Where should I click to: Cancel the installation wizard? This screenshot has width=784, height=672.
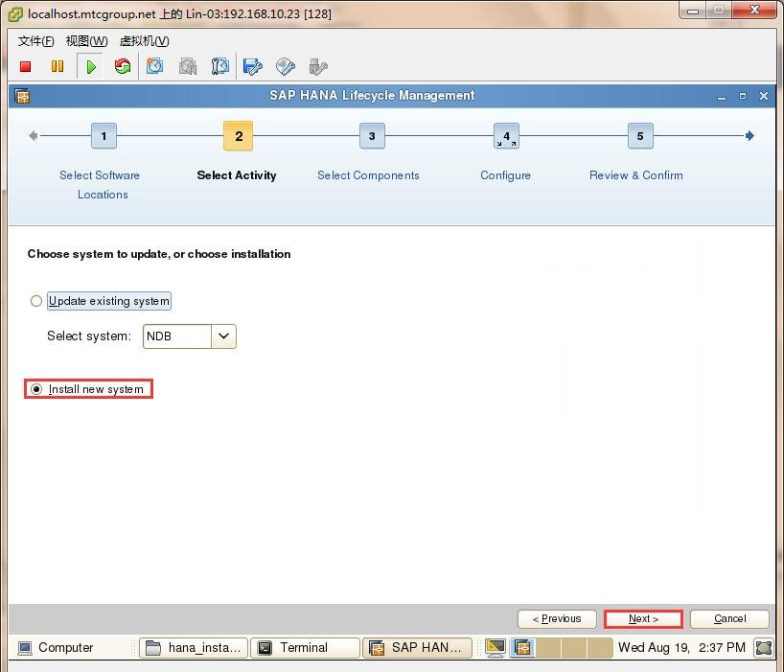point(729,619)
